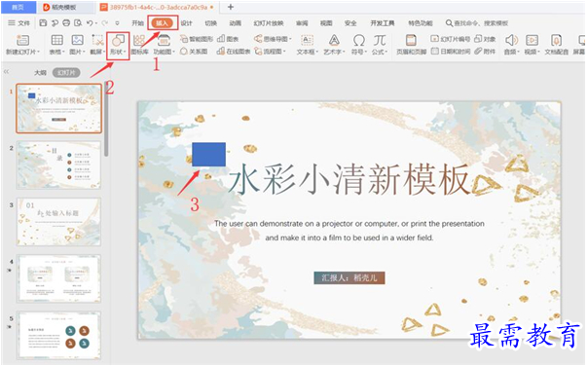Image resolution: width=588 pixels, height=366 pixels.
Task: Click the Print icon in quick toolbar
Action: click(x=66, y=23)
